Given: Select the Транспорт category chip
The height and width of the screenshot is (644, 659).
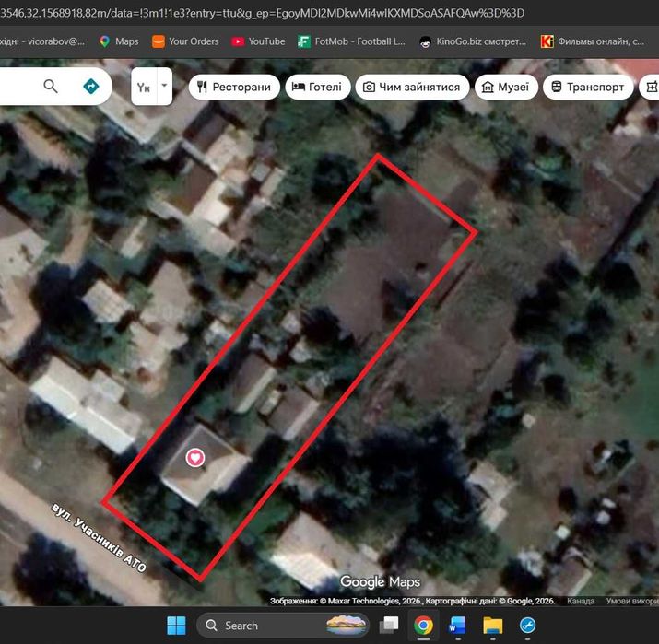Looking at the screenshot, I should (588, 87).
